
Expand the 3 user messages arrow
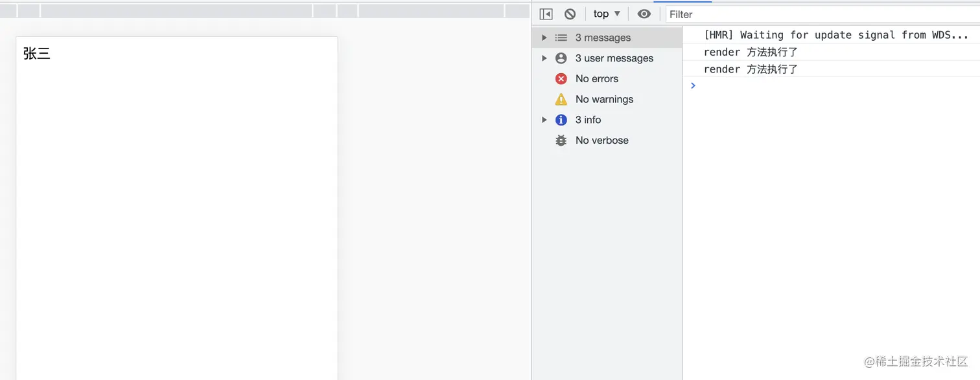point(544,58)
